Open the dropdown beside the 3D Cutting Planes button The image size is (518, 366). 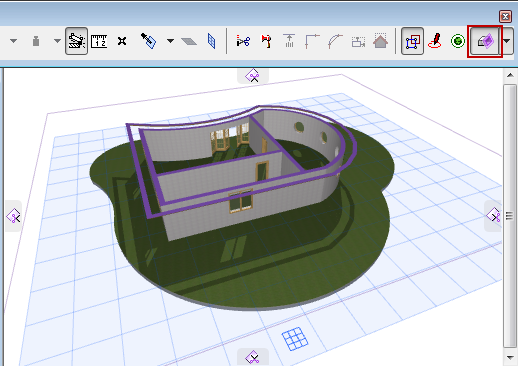[x=507, y=41]
